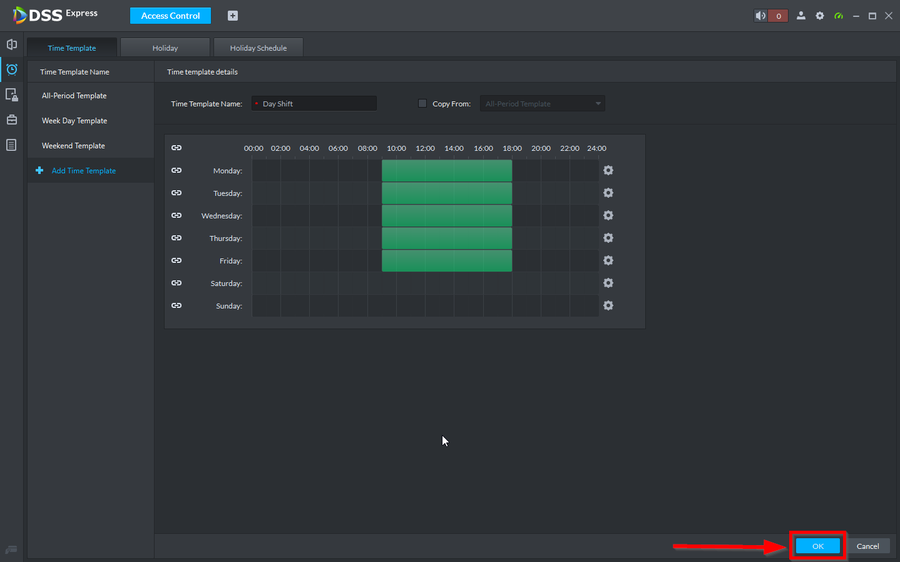Open the Holiday Schedule tab
900x562 pixels.
[x=258, y=48]
